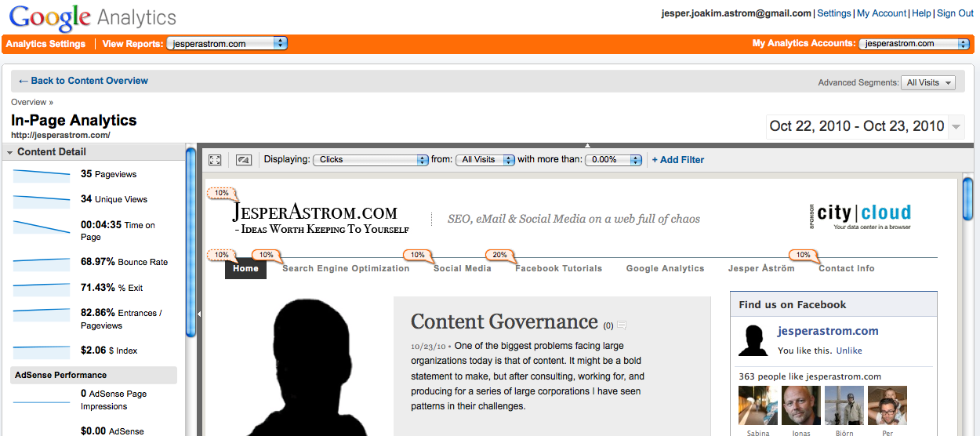Collapse the left sidebar with the divider arrow
The width and height of the screenshot is (980, 436).
198,314
